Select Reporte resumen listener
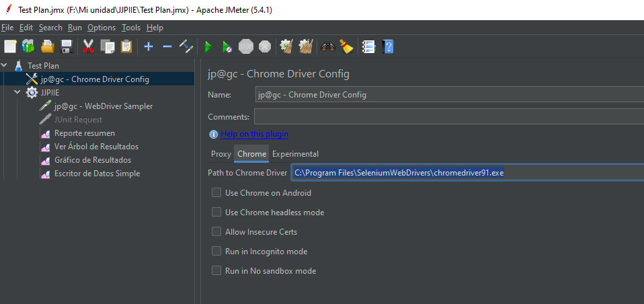The width and height of the screenshot is (644, 304). pos(85,133)
